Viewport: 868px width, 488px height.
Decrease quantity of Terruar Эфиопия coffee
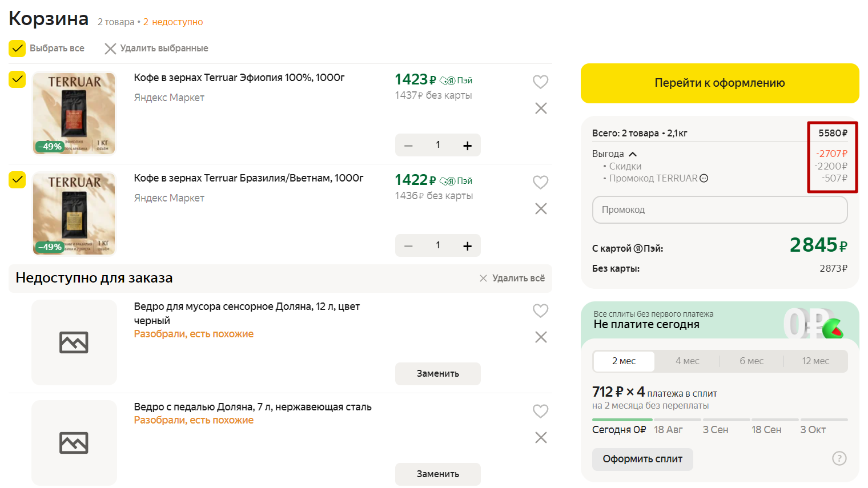click(x=408, y=146)
